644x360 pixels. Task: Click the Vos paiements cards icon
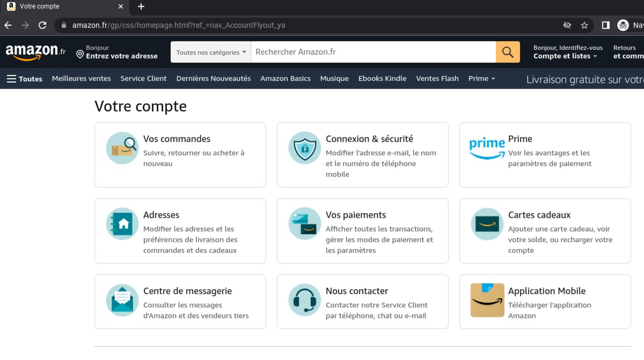tap(305, 224)
